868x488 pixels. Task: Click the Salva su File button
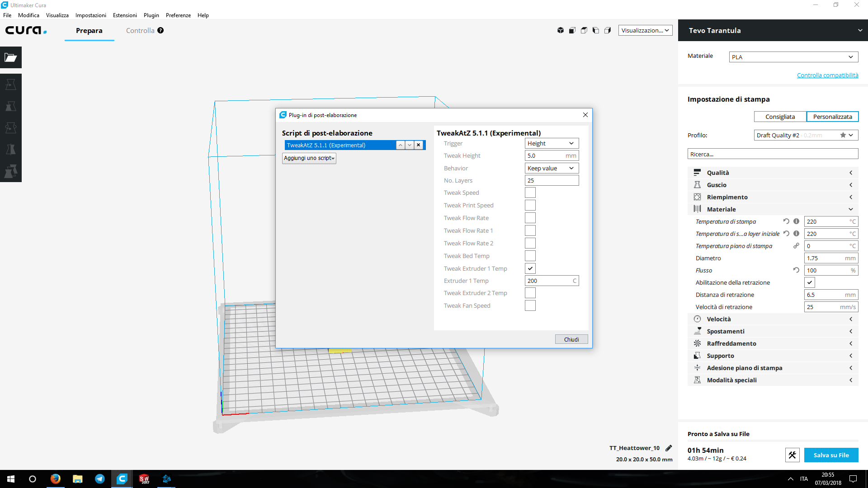tap(831, 455)
